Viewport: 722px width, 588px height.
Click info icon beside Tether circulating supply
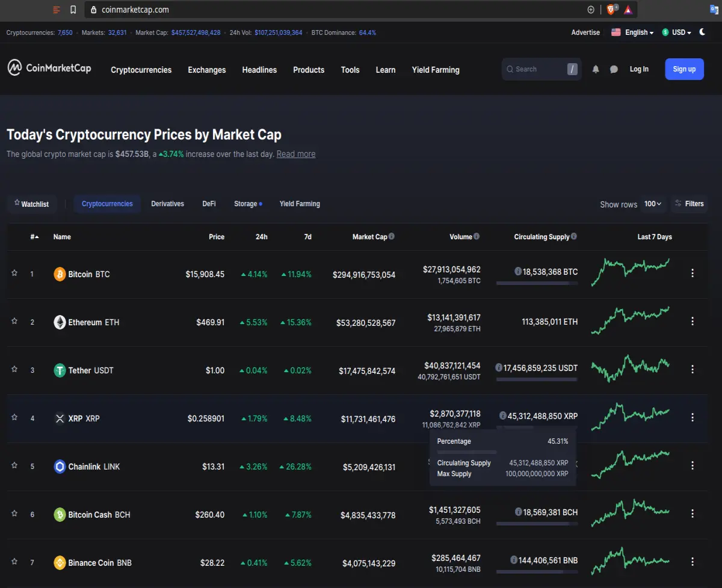(x=499, y=367)
